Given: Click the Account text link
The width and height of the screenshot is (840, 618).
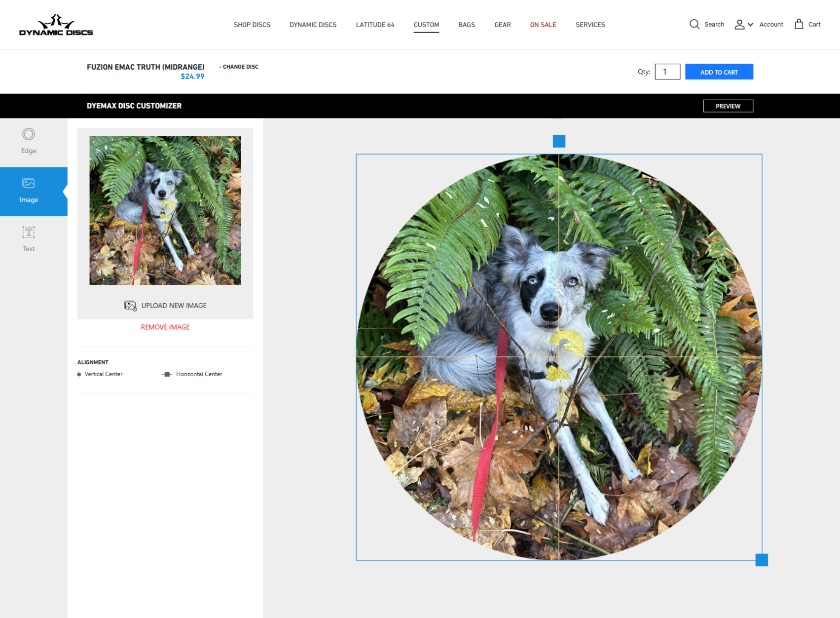Looking at the screenshot, I should click(771, 24).
